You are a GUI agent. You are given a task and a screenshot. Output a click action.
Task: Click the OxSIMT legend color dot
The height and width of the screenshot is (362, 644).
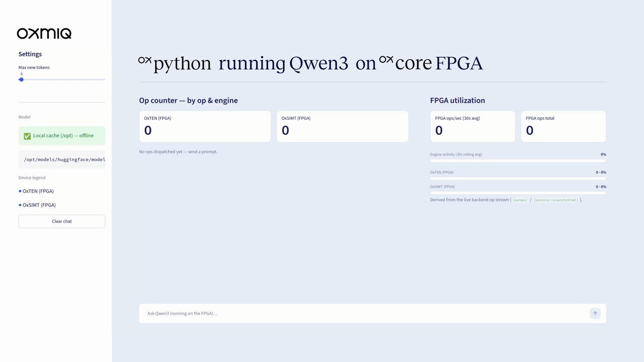point(20,205)
